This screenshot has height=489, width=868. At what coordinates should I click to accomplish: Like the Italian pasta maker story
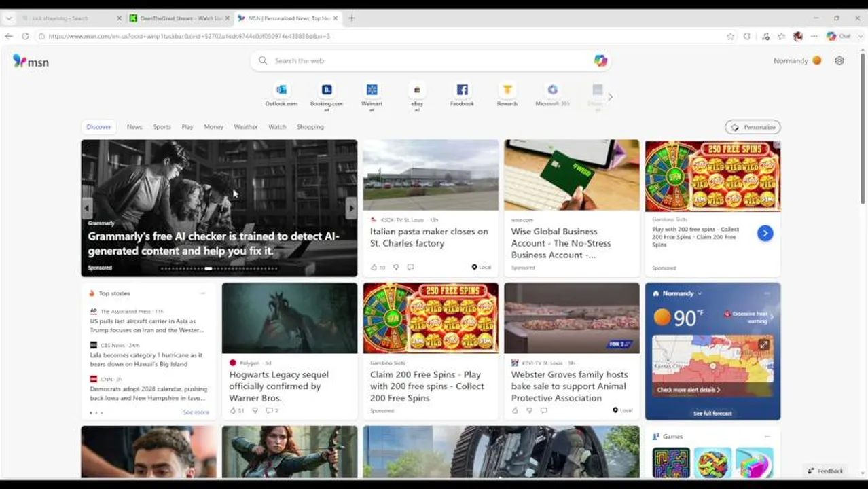tap(374, 267)
